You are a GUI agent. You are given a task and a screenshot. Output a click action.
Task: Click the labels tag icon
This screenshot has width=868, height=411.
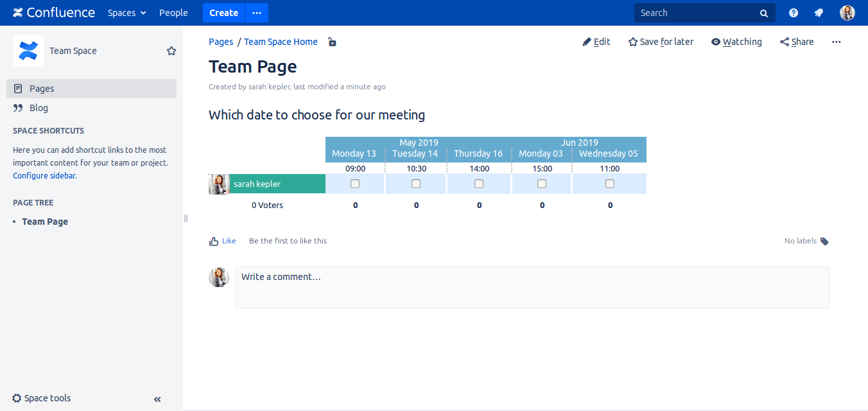tap(824, 241)
